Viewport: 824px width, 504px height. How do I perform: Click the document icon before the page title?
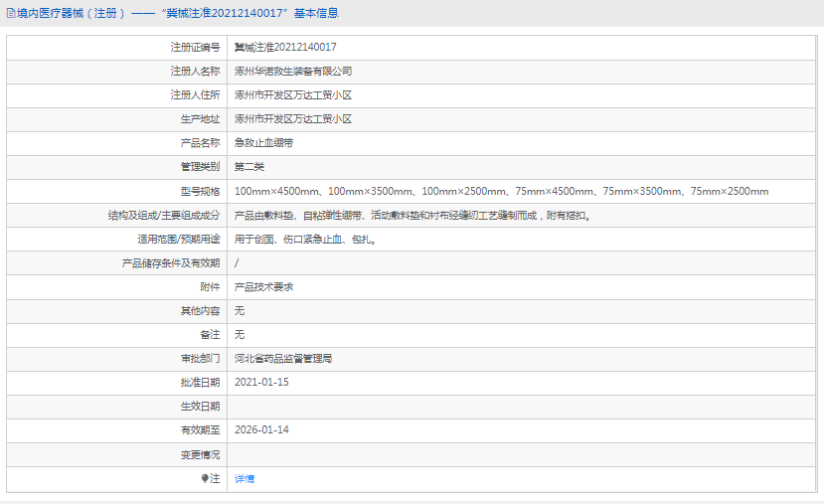click(11, 14)
